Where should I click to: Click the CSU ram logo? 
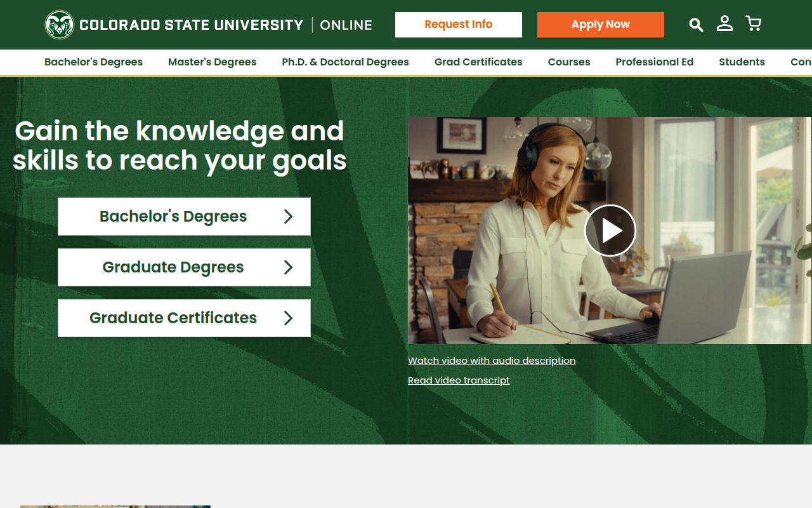click(x=60, y=25)
